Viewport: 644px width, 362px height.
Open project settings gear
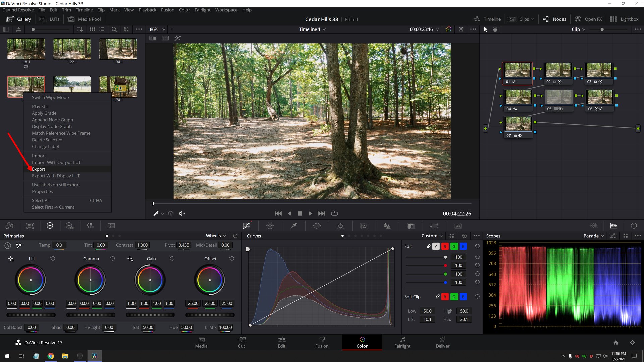click(x=632, y=342)
